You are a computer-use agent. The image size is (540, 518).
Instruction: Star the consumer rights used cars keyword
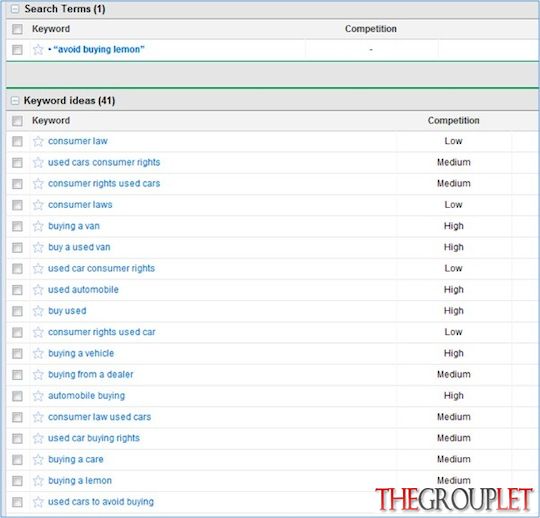[38, 184]
